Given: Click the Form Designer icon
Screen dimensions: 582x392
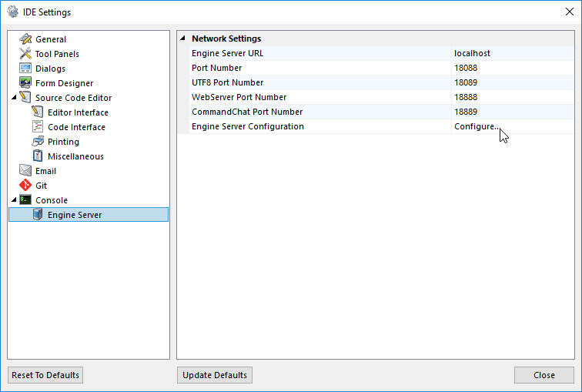Looking at the screenshot, I should (25, 83).
